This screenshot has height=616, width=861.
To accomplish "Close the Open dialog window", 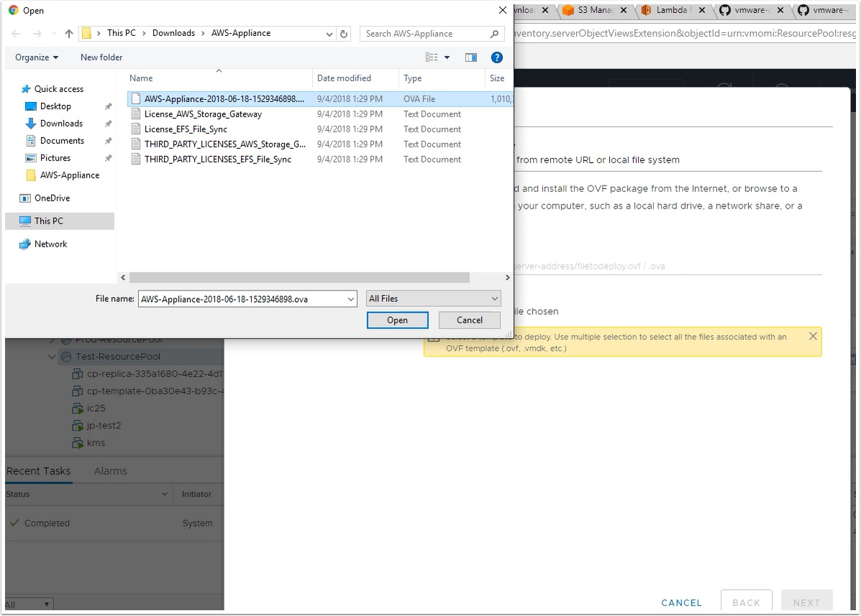I will (x=503, y=10).
